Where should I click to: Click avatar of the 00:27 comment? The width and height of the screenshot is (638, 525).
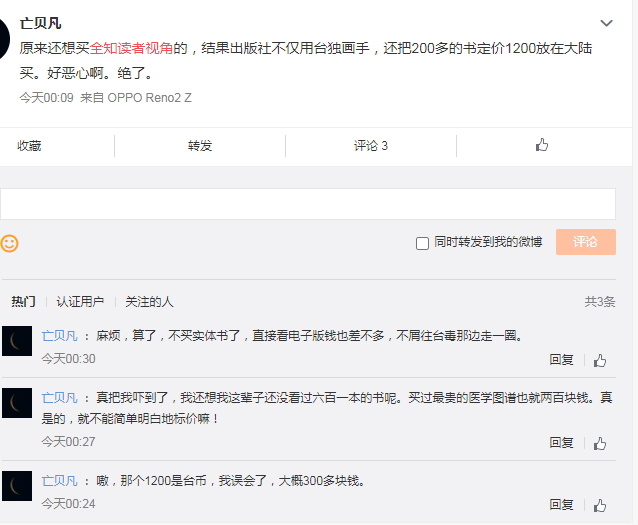17,403
